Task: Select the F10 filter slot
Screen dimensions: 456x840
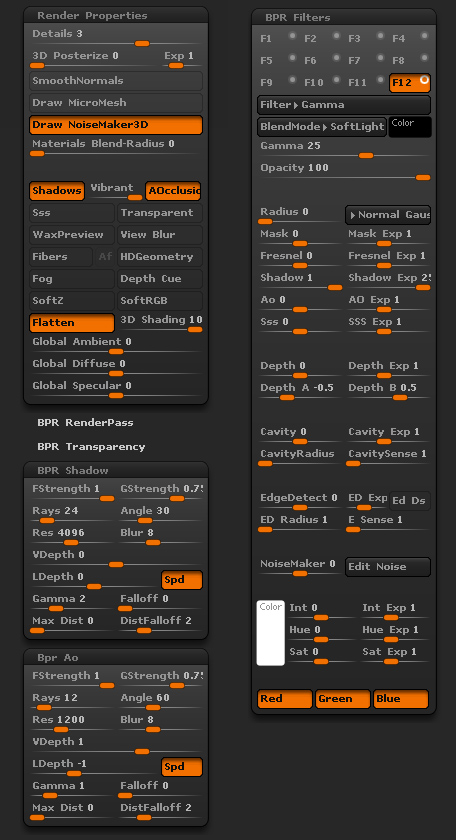Action: tap(322, 82)
